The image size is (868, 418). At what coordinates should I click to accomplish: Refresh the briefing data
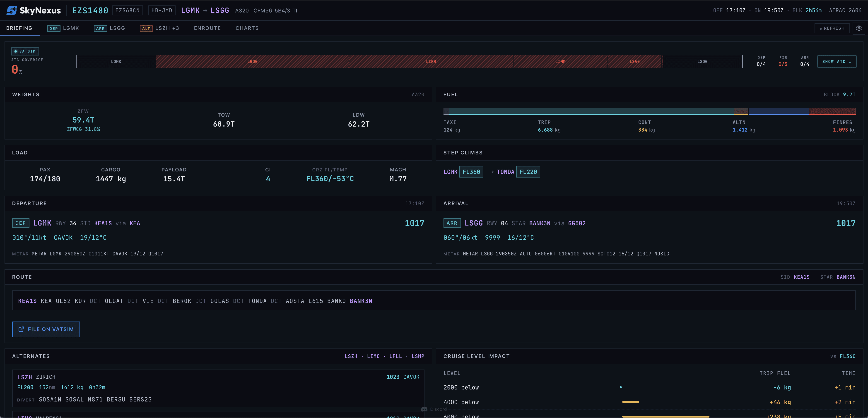832,28
